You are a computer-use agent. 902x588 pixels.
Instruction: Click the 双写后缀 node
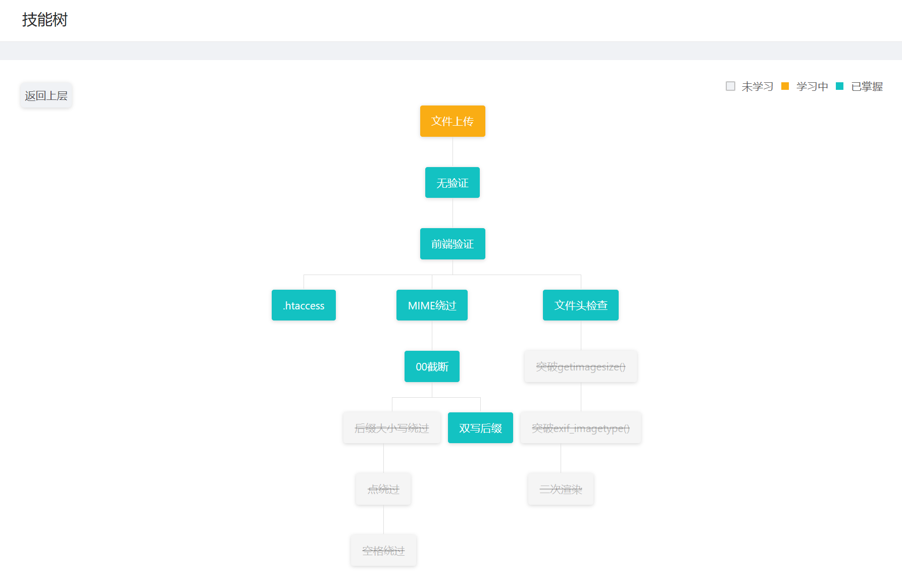480,428
